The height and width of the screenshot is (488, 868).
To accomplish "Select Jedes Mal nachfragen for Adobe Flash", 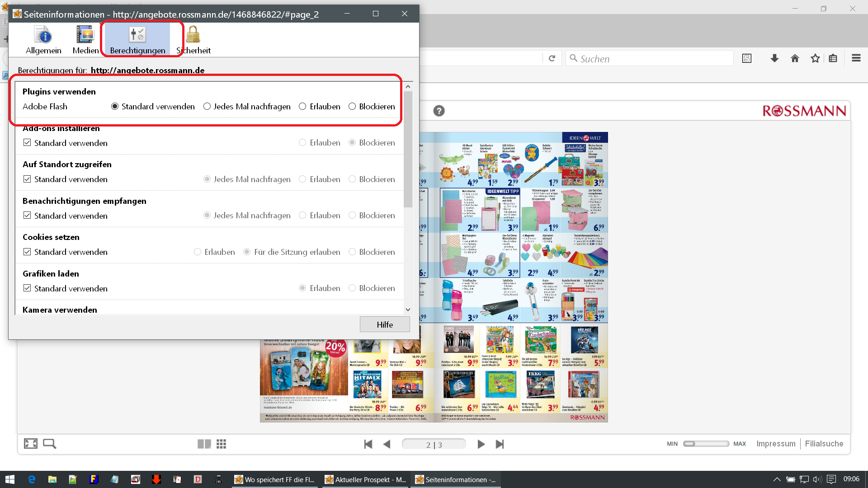I will (207, 107).
